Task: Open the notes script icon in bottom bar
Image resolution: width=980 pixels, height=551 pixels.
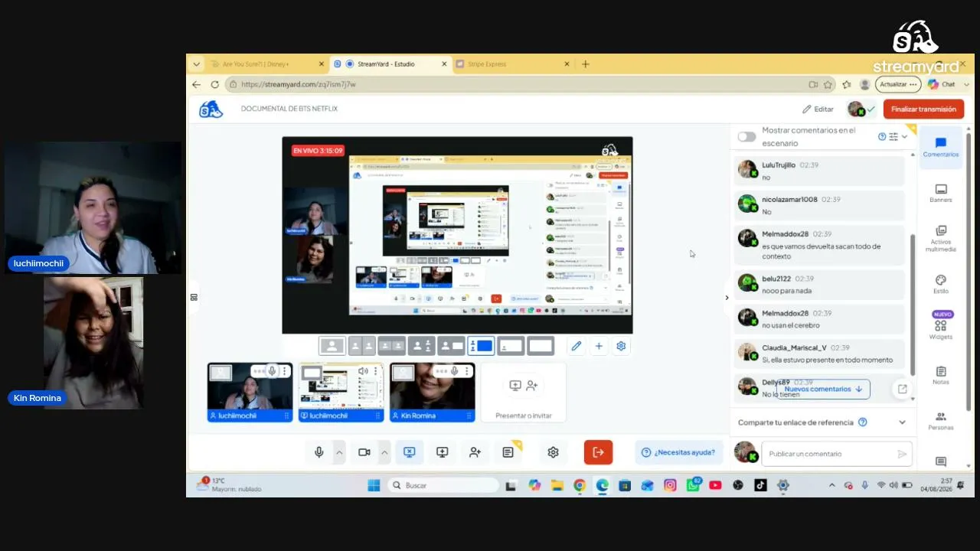Action: coord(508,452)
